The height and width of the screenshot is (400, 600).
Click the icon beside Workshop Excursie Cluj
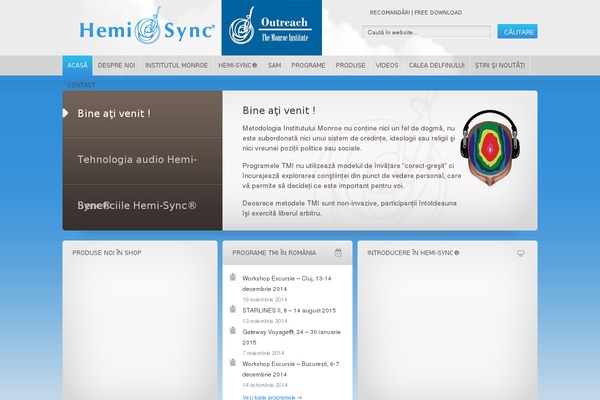click(233, 275)
